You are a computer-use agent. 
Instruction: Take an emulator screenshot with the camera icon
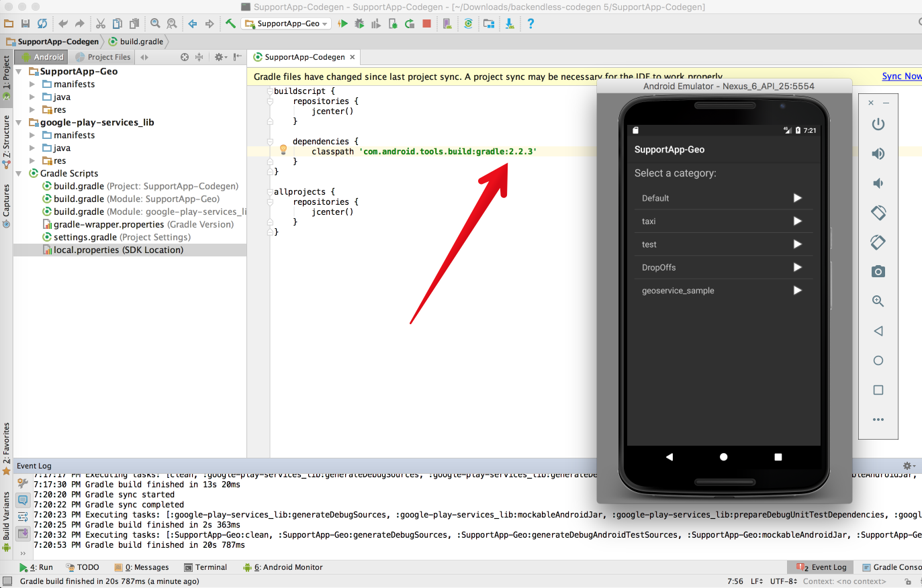click(878, 272)
